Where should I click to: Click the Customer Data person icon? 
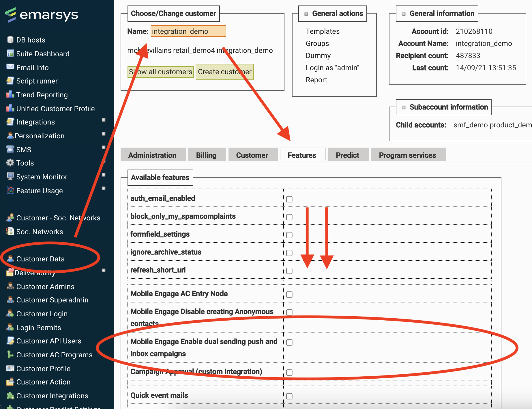tap(10, 259)
